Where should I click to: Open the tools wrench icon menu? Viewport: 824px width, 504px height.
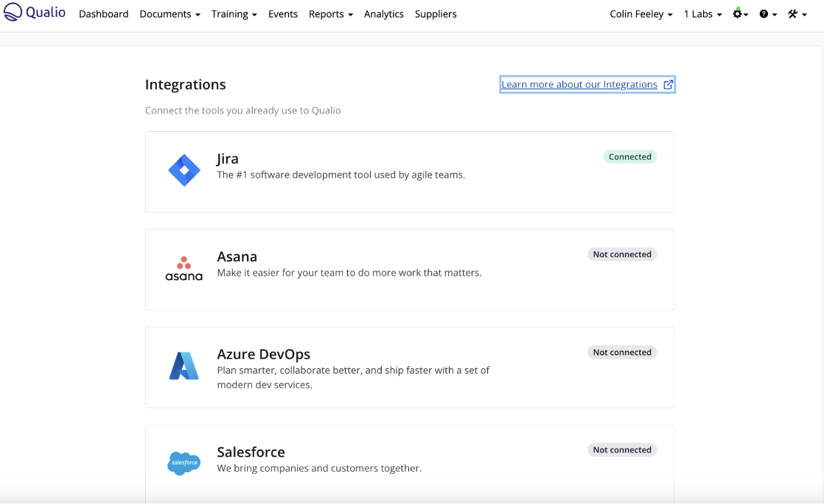(x=796, y=14)
